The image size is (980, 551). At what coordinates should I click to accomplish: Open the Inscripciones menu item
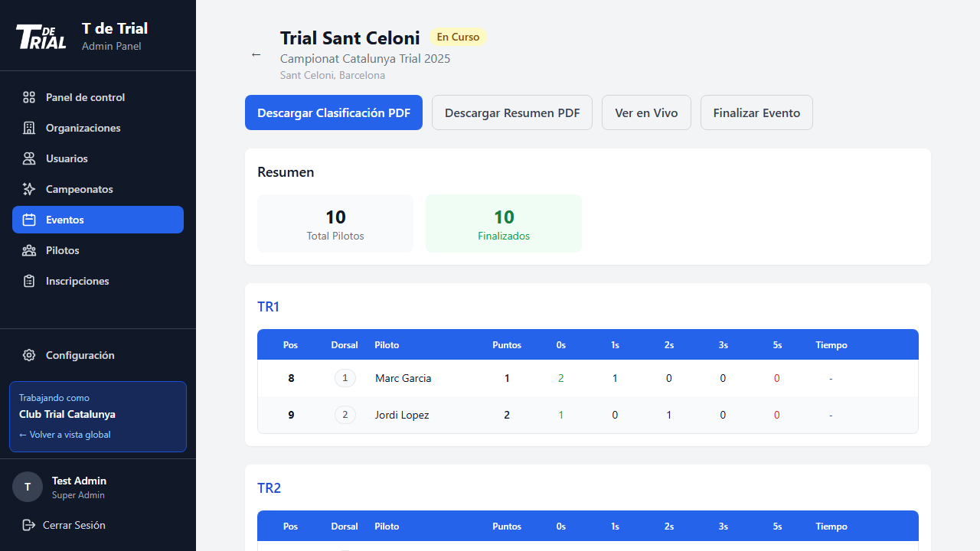77,281
